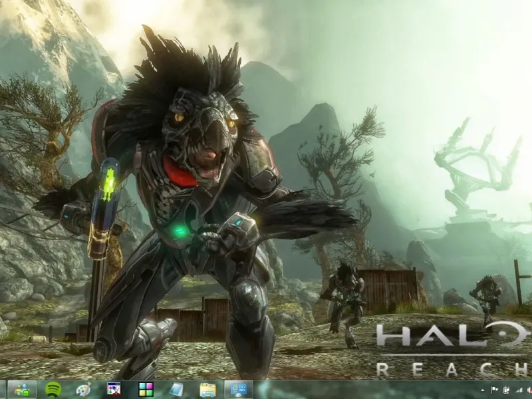
Task: Click the muted volume speaker icon
Action: [x=529, y=390]
